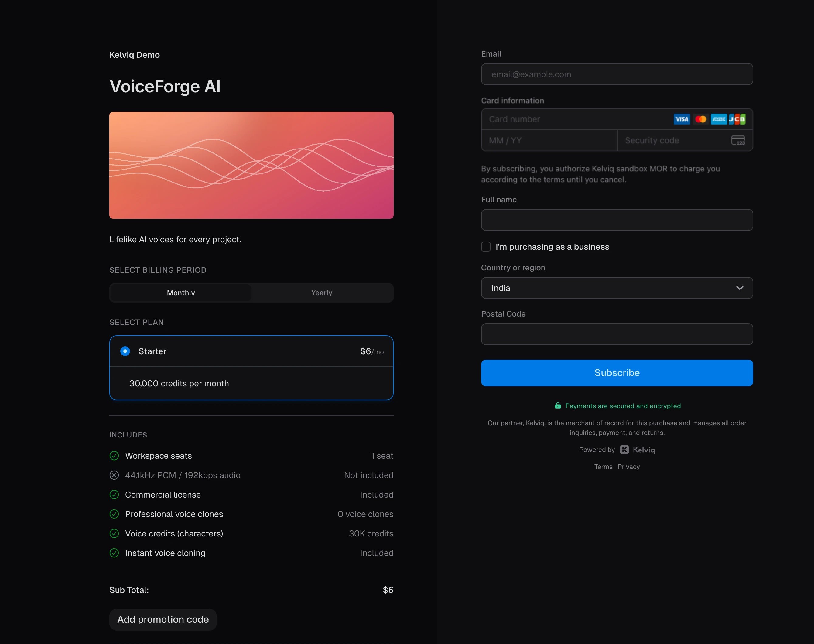Check the purchasing as a business box
This screenshot has height=644, width=814.
click(x=486, y=247)
